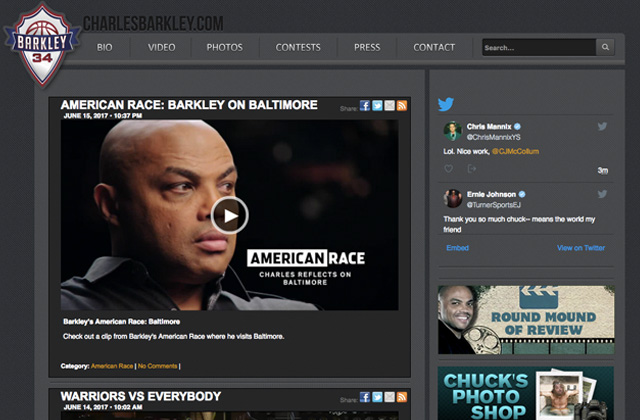This screenshot has height=420, width=640.
Task: Open RSS icon on Warriors post
Action: (402, 397)
